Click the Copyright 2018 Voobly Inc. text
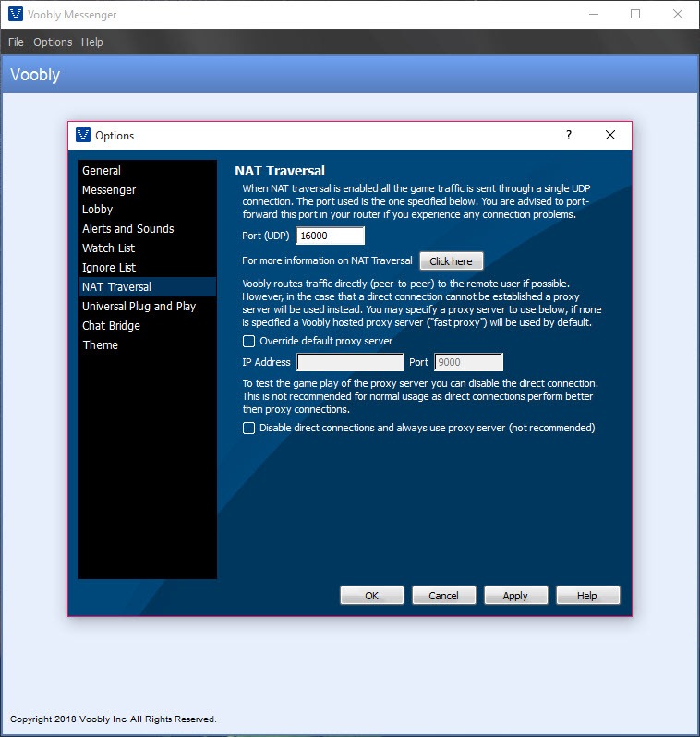700x737 pixels. tap(114, 719)
